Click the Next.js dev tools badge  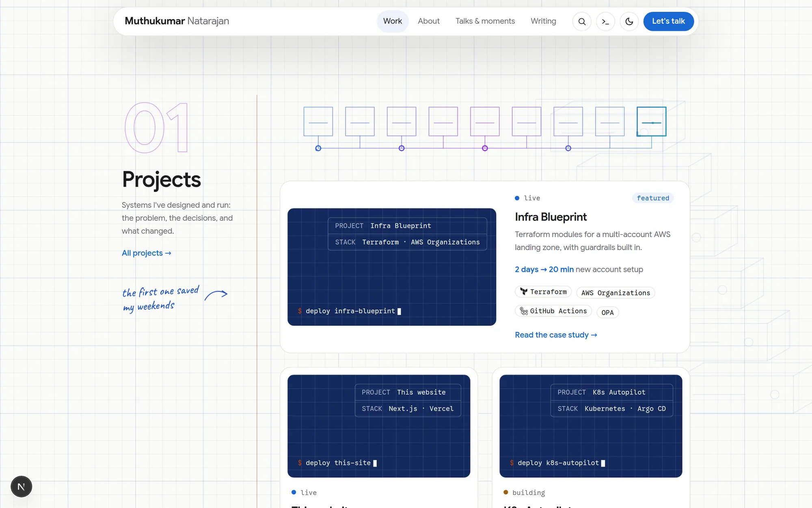(21, 486)
